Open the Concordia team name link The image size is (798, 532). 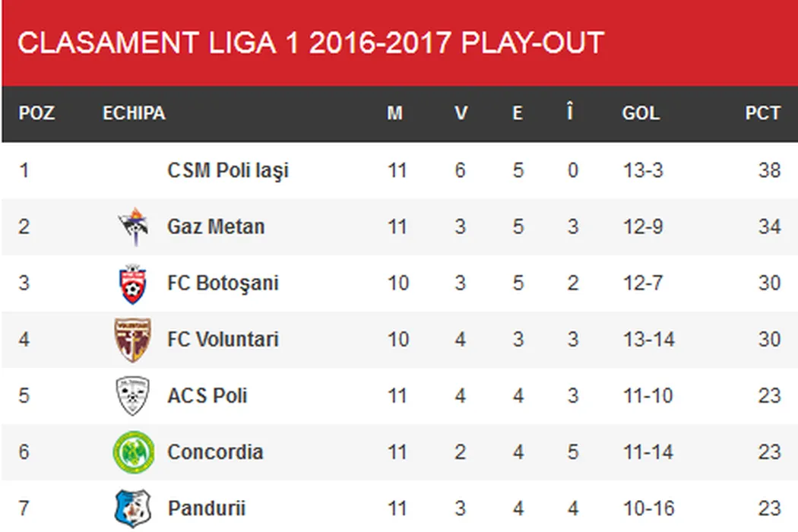215,451
